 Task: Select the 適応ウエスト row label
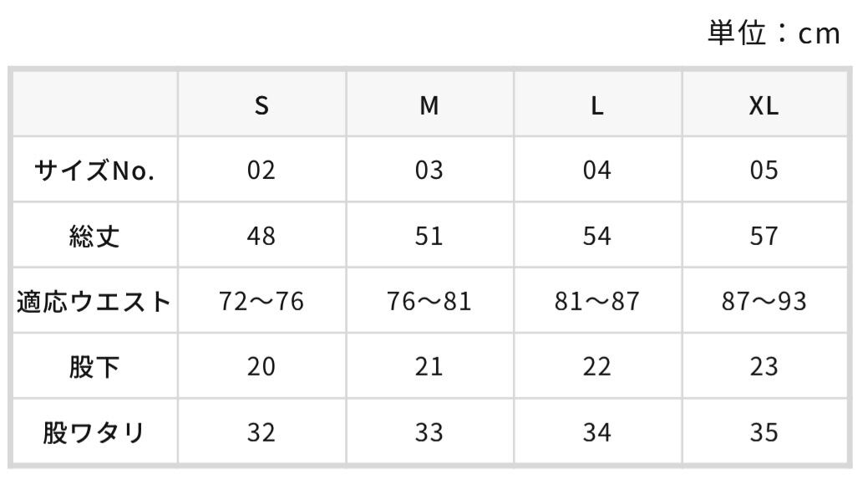pyautogui.click(x=94, y=302)
